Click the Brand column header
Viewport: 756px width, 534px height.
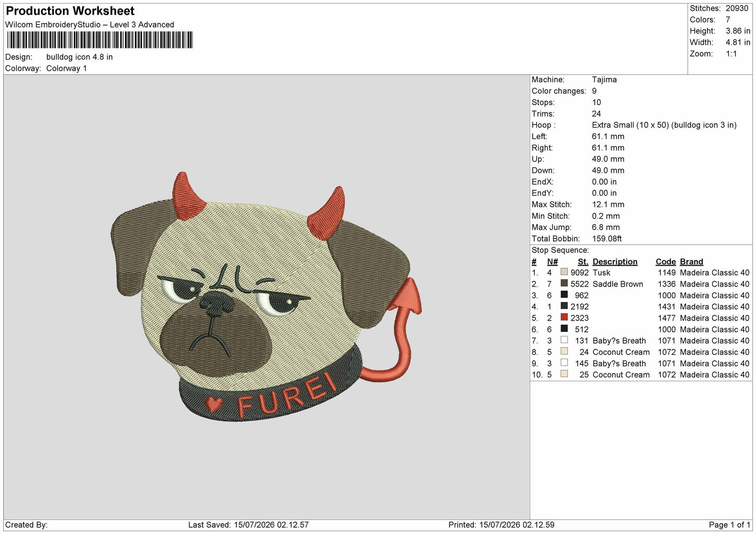[691, 262]
